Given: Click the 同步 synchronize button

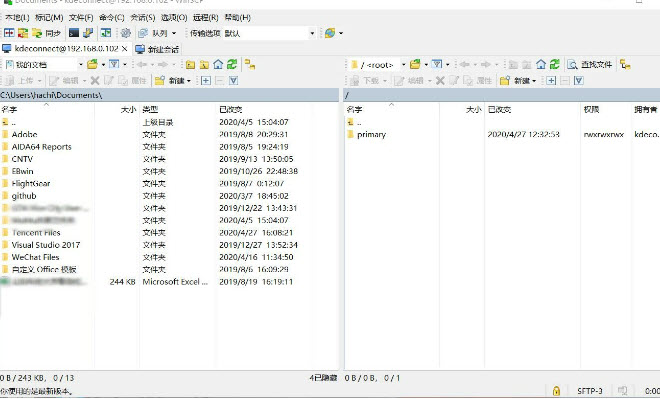Looking at the screenshot, I should (x=46, y=33).
